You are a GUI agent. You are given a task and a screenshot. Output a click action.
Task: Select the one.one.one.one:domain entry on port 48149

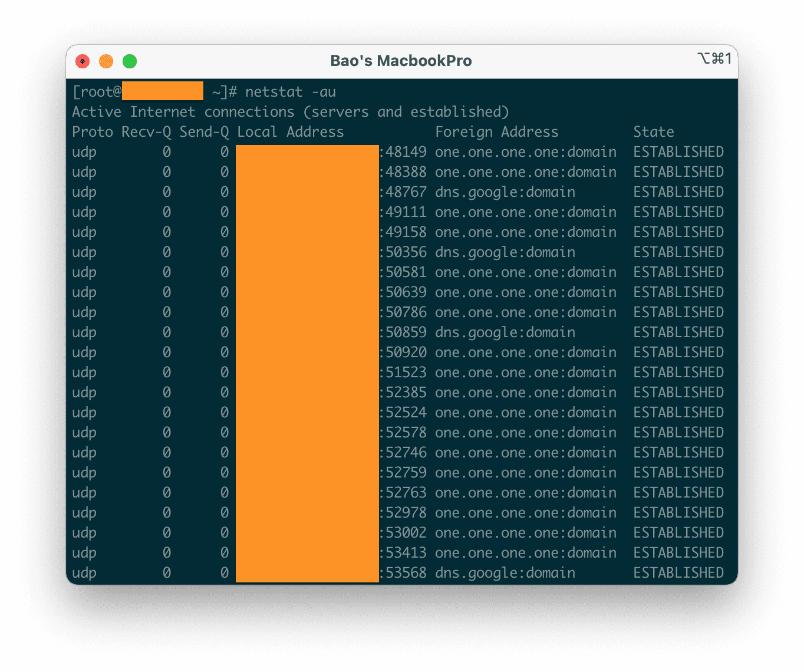526,151
